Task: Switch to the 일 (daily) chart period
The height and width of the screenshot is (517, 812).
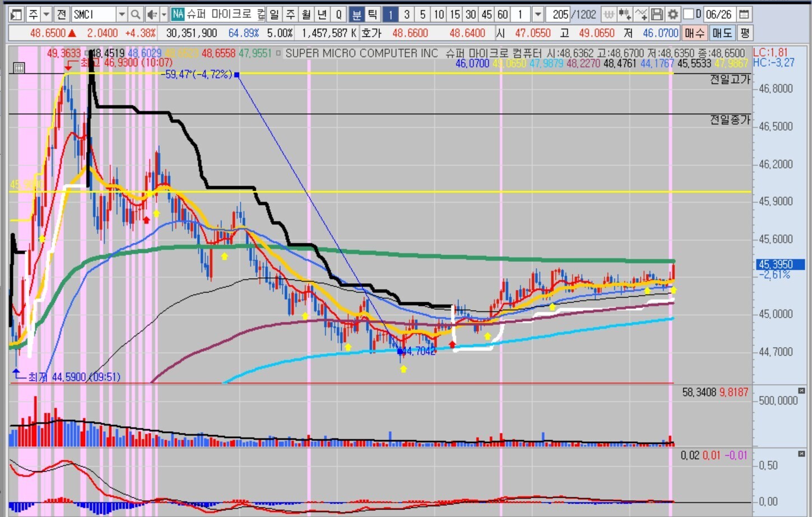Action: tap(274, 14)
